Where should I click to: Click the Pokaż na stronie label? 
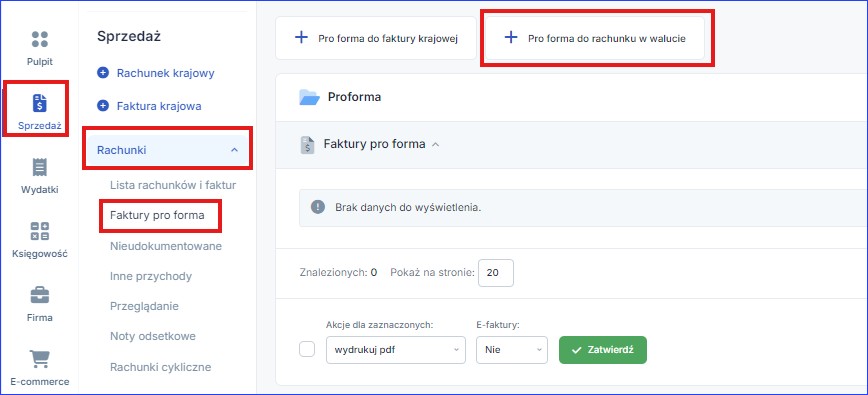point(432,273)
